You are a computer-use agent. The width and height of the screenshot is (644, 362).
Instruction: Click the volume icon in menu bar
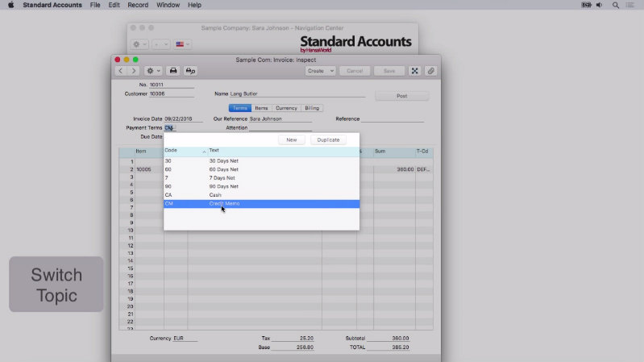point(599,5)
